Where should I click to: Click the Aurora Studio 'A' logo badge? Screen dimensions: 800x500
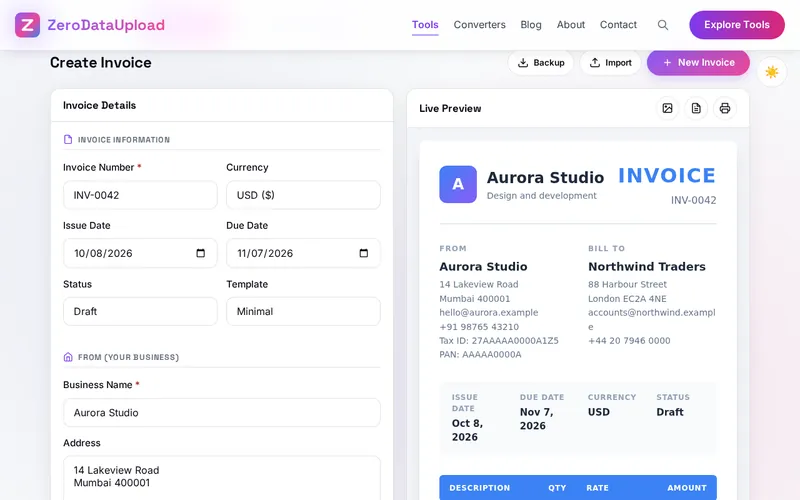[x=458, y=184]
